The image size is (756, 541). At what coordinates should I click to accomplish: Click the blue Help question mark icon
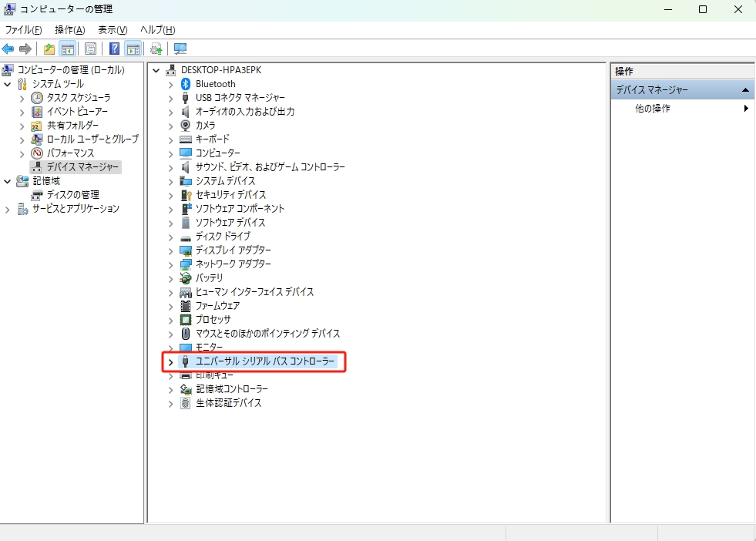[114, 49]
